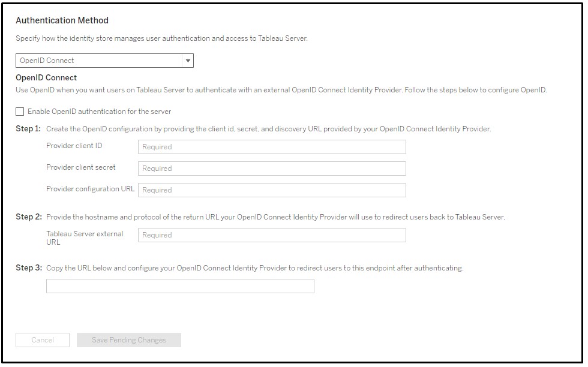Click the Tableau Server external URL field
The width and height of the screenshot is (588, 367).
coord(272,235)
